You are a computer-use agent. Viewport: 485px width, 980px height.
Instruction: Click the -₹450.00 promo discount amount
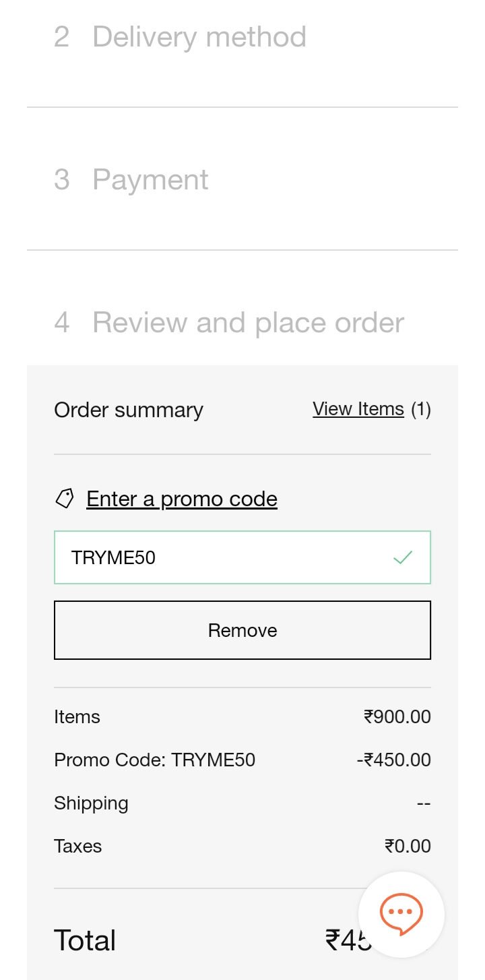394,760
